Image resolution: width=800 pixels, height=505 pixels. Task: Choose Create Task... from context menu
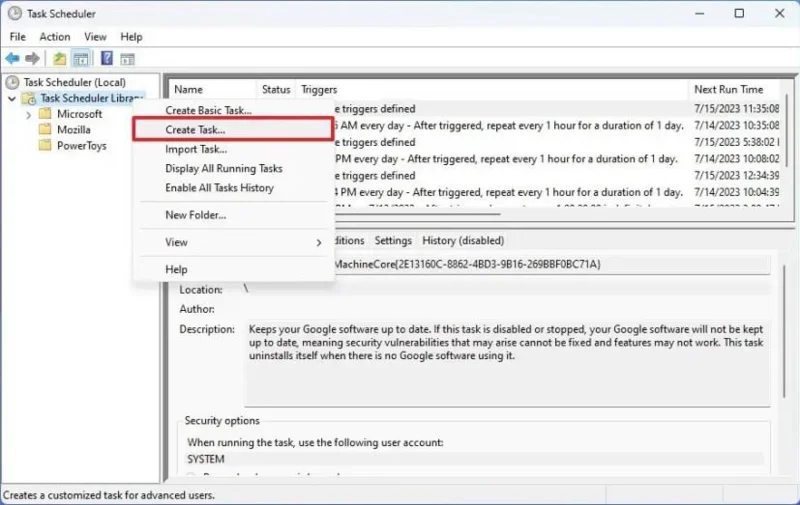(x=234, y=130)
